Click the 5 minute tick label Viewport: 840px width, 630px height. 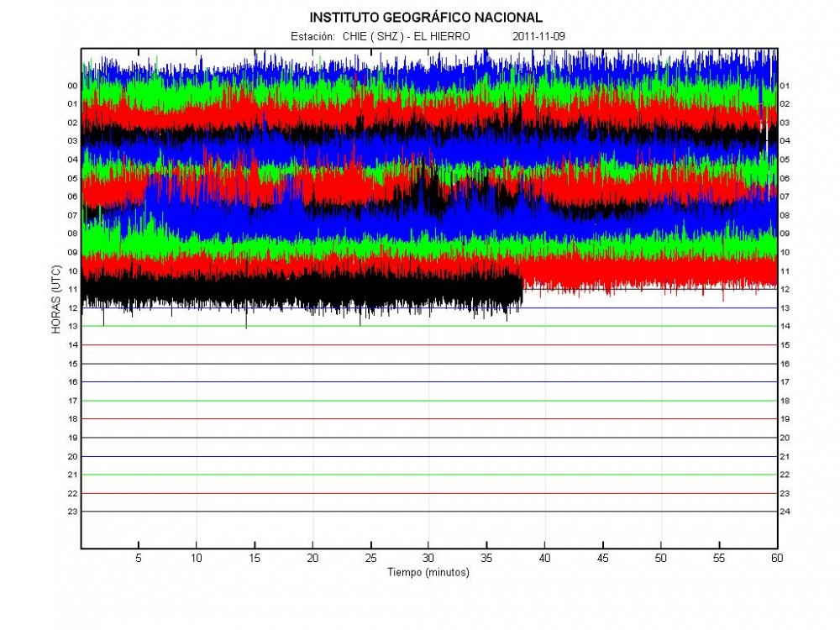pos(139,558)
